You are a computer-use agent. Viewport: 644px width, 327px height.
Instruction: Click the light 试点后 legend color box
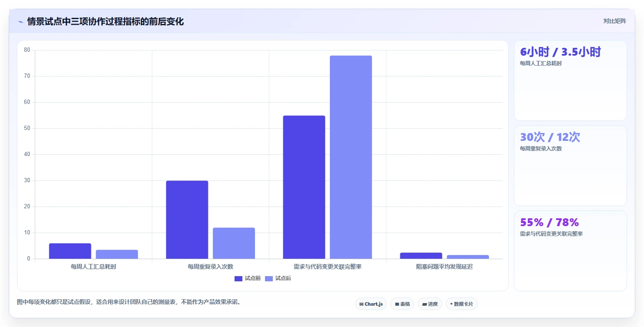[268, 279]
